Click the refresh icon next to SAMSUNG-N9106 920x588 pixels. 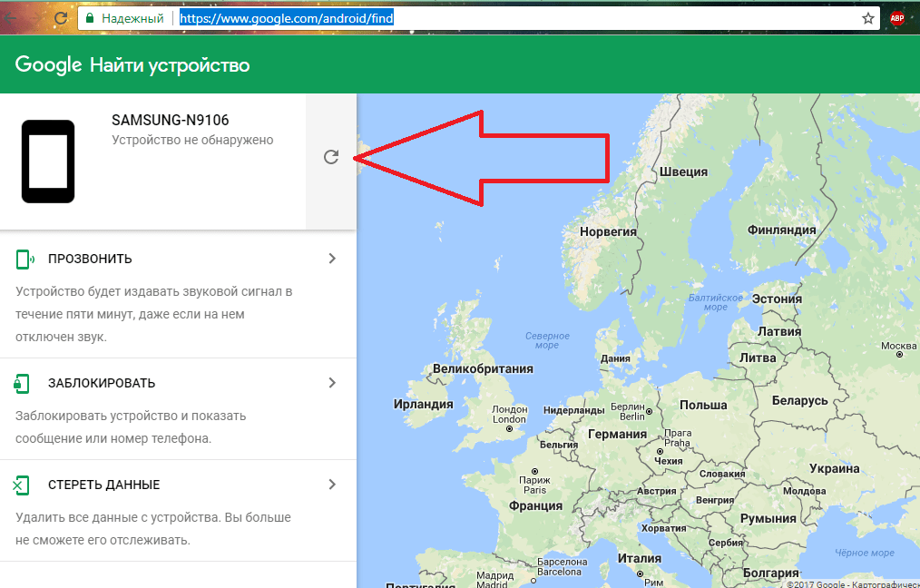pos(331,157)
